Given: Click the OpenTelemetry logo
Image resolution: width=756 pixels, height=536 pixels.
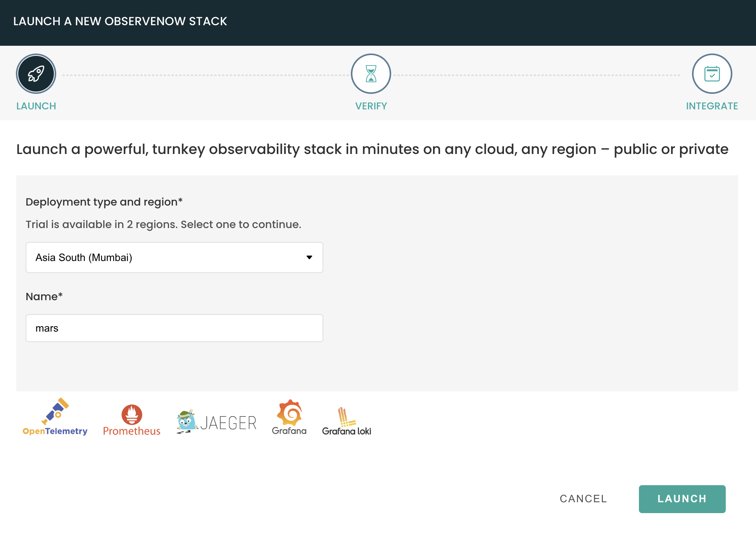Looking at the screenshot, I should pyautogui.click(x=55, y=417).
